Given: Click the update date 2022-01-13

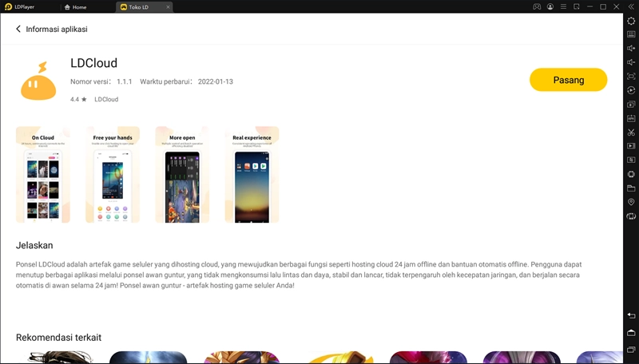Looking at the screenshot, I should tap(216, 81).
